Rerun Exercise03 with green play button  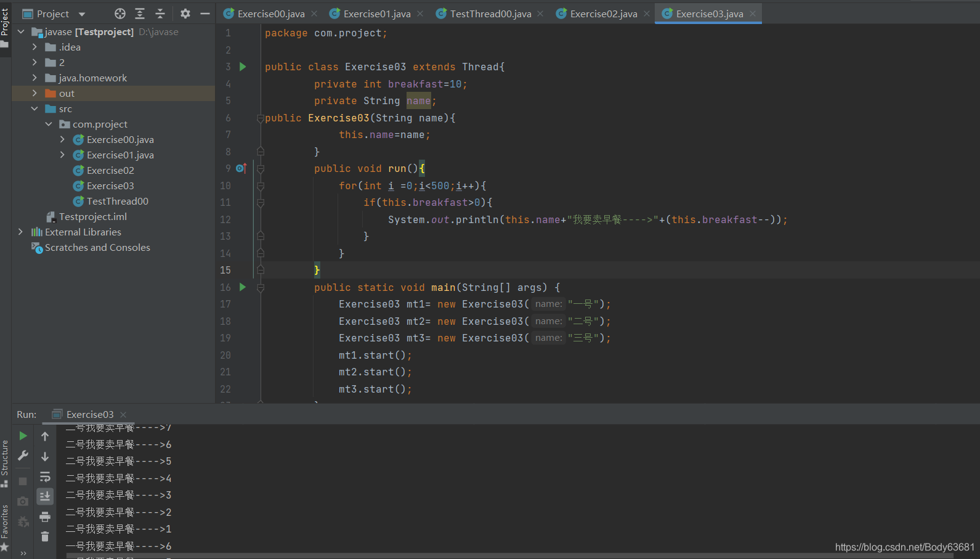point(23,436)
